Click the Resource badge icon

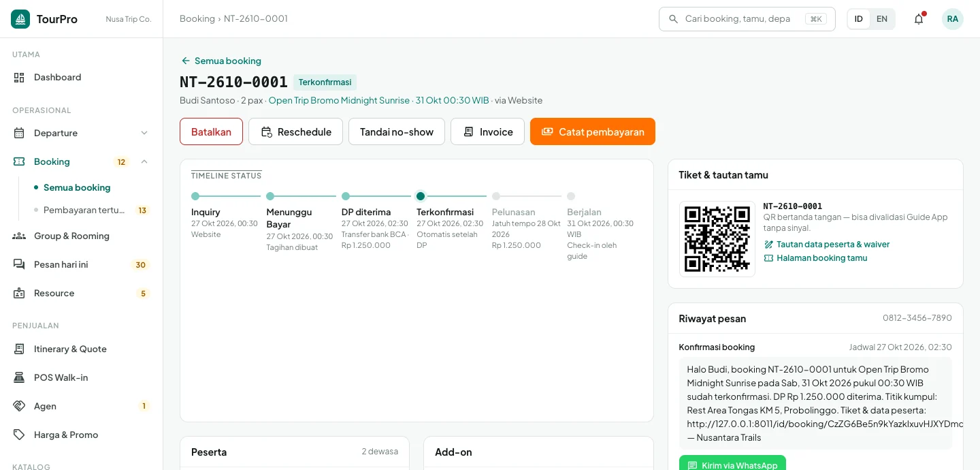point(19,294)
